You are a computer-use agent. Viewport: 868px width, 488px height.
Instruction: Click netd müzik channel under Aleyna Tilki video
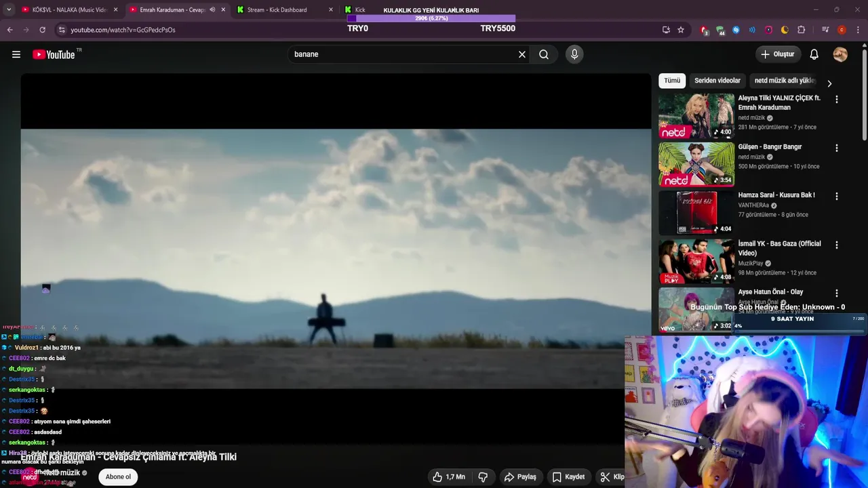point(751,118)
